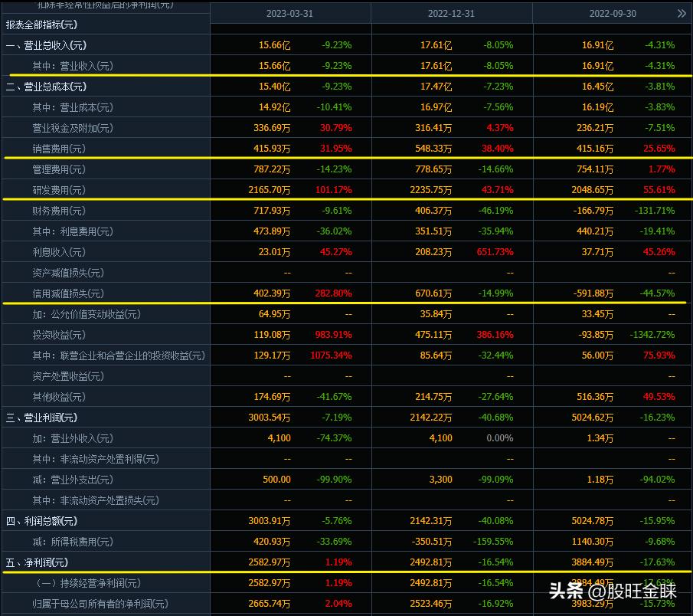Click the 四、利润总额(元) row label
Screen dimensions: 693x616
(x=41, y=521)
